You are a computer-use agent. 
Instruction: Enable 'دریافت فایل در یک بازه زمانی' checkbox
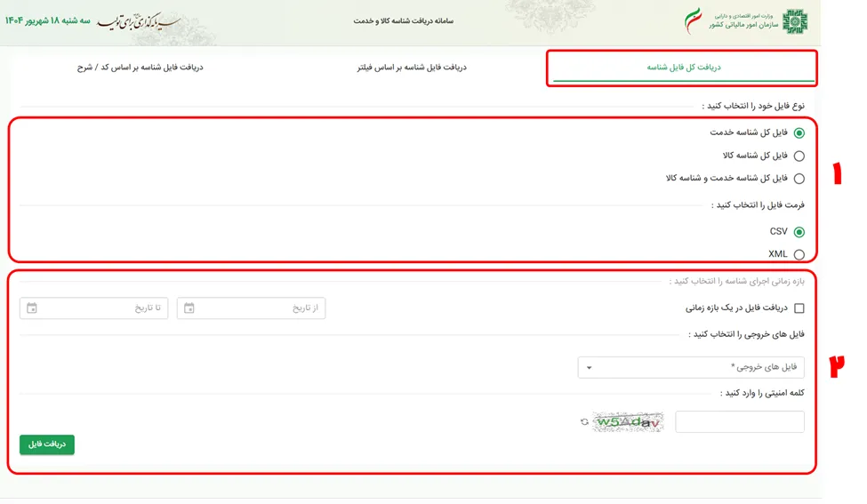click(799, 308)
